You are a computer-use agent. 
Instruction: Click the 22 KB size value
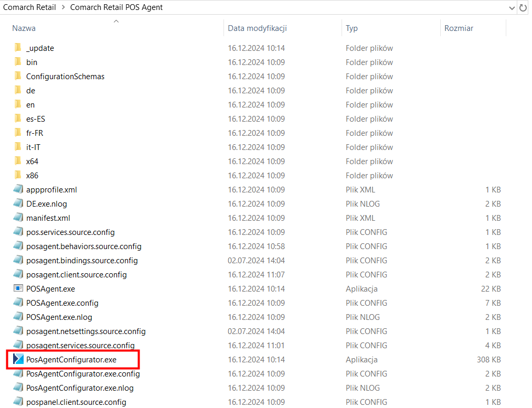click(x=491, y=288)
